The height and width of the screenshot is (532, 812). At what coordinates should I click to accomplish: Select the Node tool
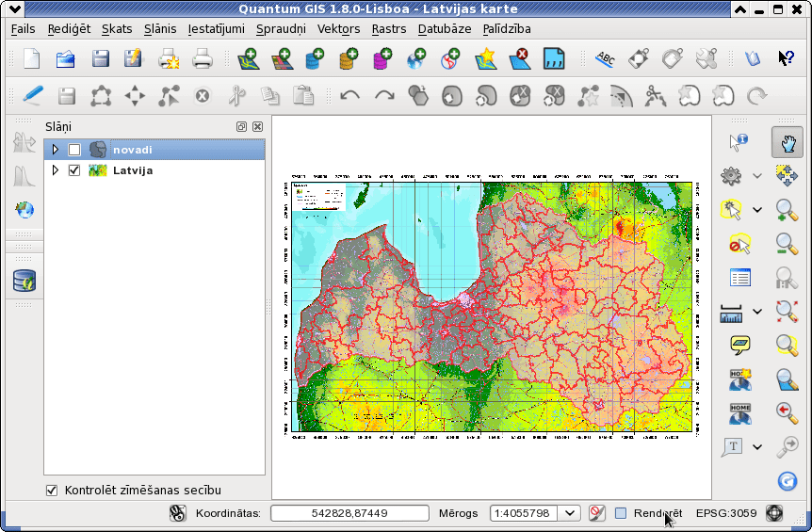point(169,96)
